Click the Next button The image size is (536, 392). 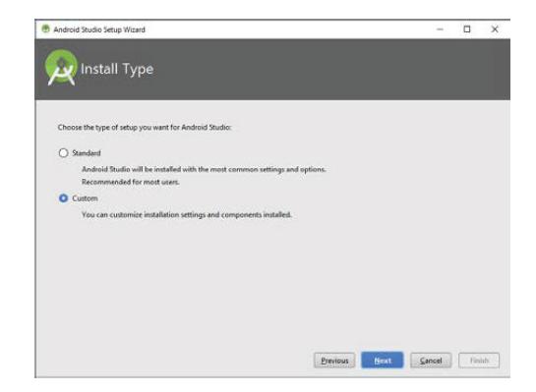click(383, 361)
